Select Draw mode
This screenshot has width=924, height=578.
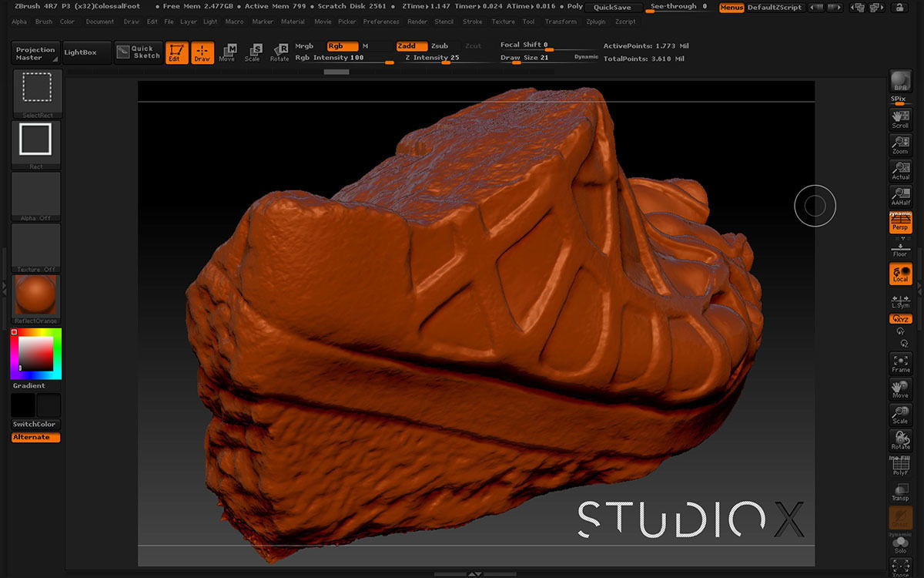pos(203,52)
